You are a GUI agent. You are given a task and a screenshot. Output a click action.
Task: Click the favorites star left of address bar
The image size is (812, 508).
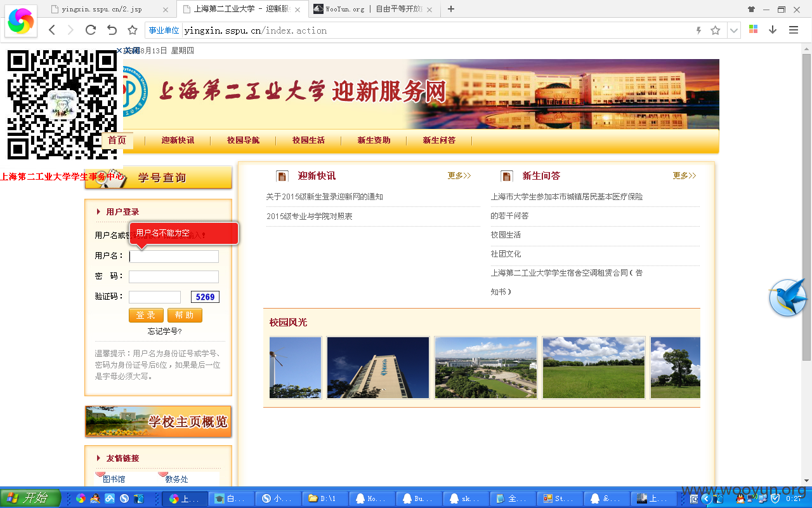133,30
